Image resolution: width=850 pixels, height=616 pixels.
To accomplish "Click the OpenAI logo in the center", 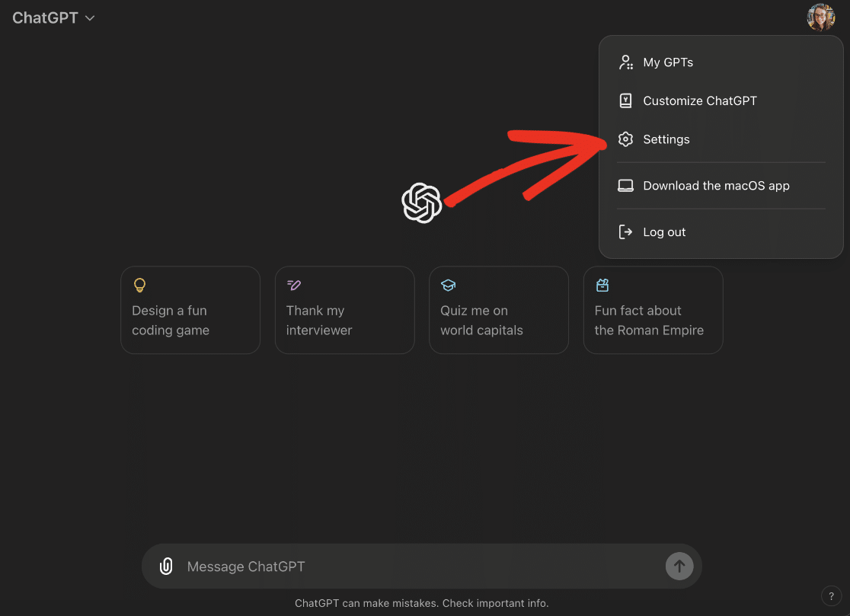I will coord(421,203).
